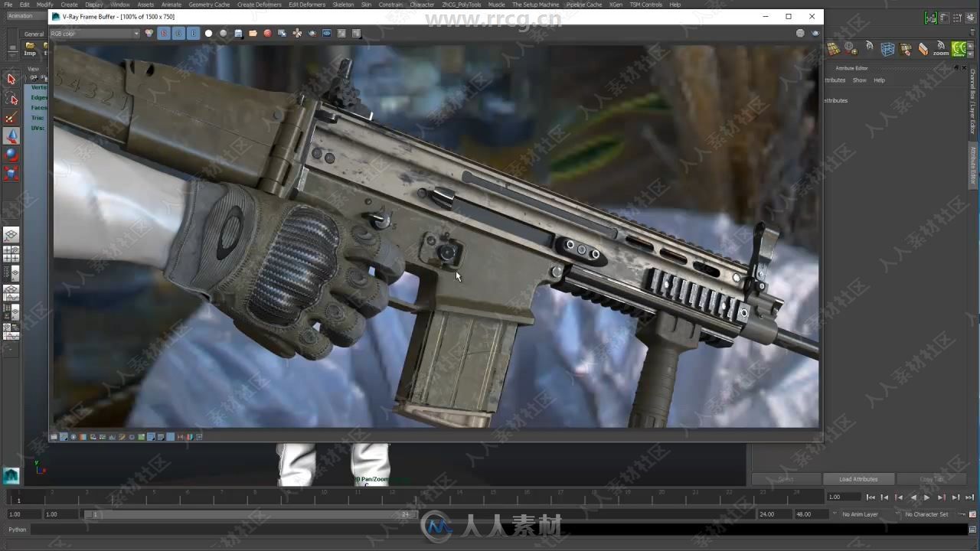Edit the playback end time 24.00 field
The image size is (980, 551).
774,514
